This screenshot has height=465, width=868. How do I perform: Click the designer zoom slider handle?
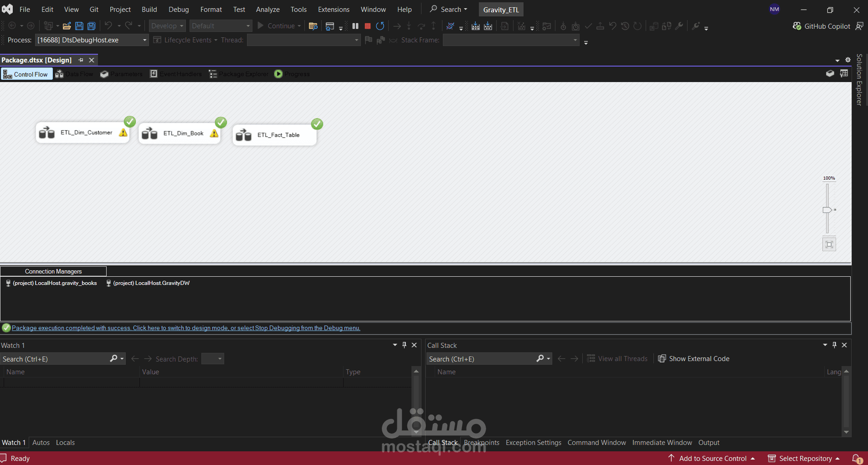pos(827,210)
